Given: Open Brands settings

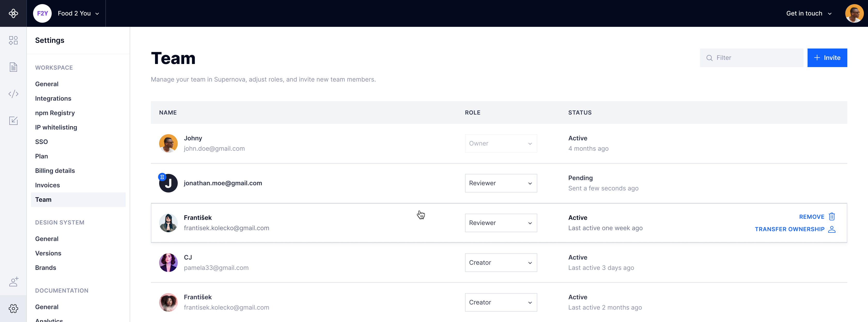Looking at the screenshot, I should click(45, 268).
